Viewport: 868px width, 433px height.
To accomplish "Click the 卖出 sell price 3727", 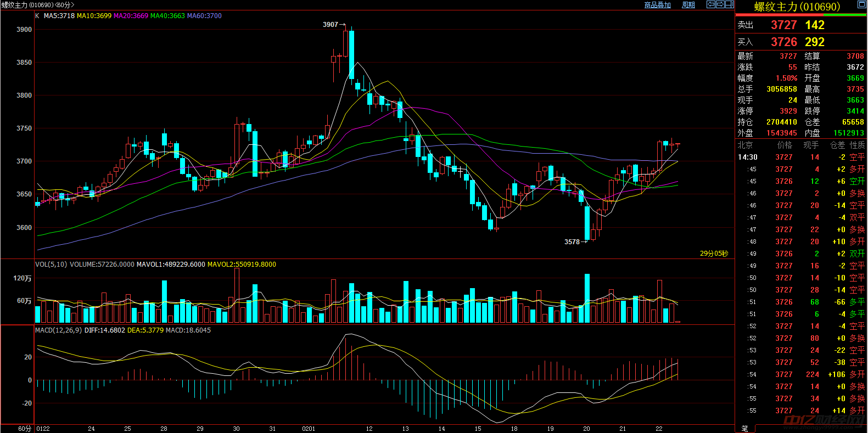I will [783, 25].
